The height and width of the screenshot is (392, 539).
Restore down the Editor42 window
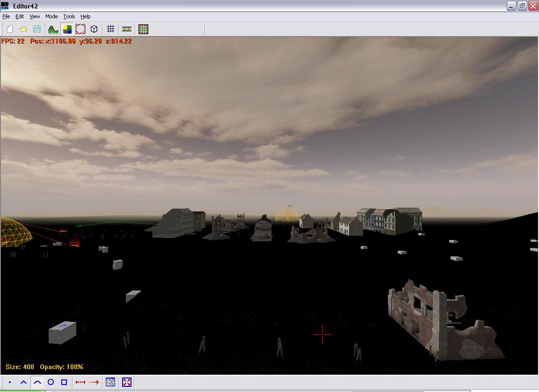point(522,6)
